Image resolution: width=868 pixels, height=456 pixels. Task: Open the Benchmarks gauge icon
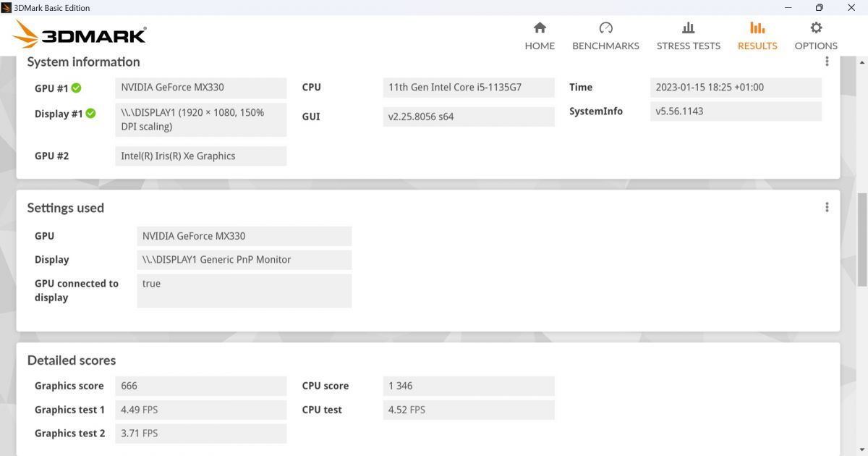click(606, 28)
